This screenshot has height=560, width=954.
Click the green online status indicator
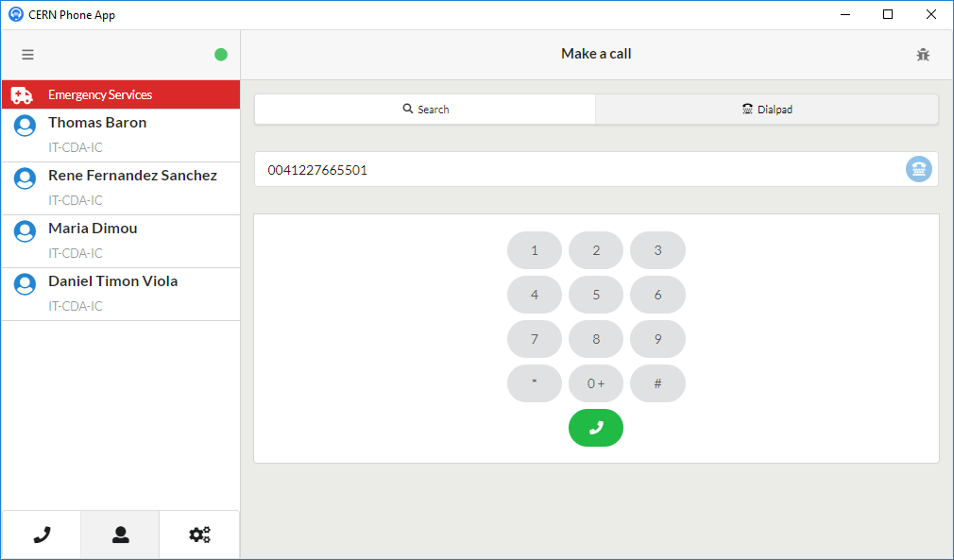coord(221,55)
